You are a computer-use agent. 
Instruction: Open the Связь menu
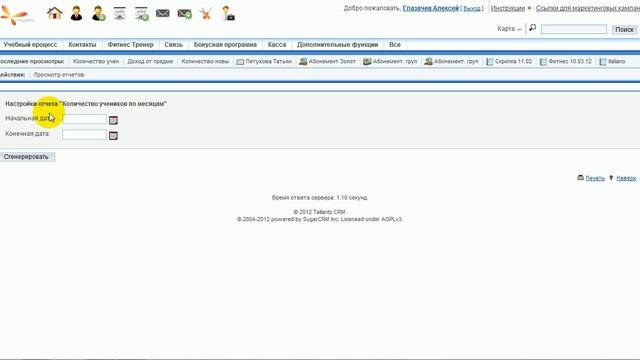173,44
